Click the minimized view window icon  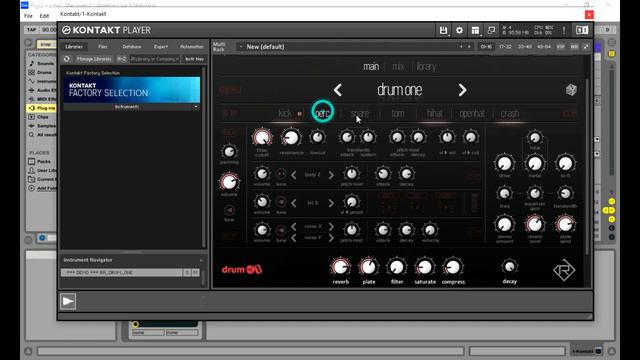pos(491,30)
